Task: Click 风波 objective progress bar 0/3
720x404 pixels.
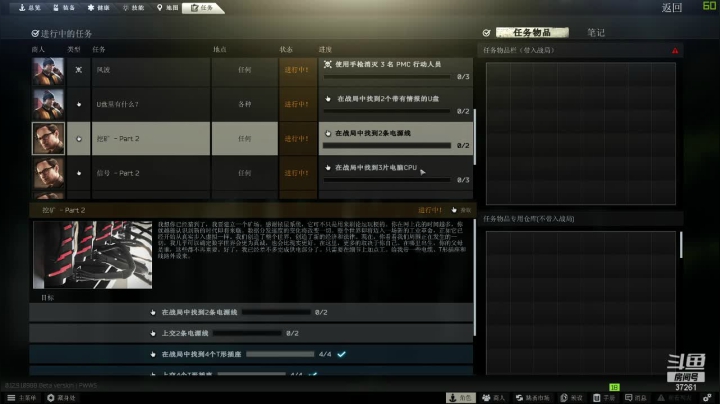Action: coord(387,77)
